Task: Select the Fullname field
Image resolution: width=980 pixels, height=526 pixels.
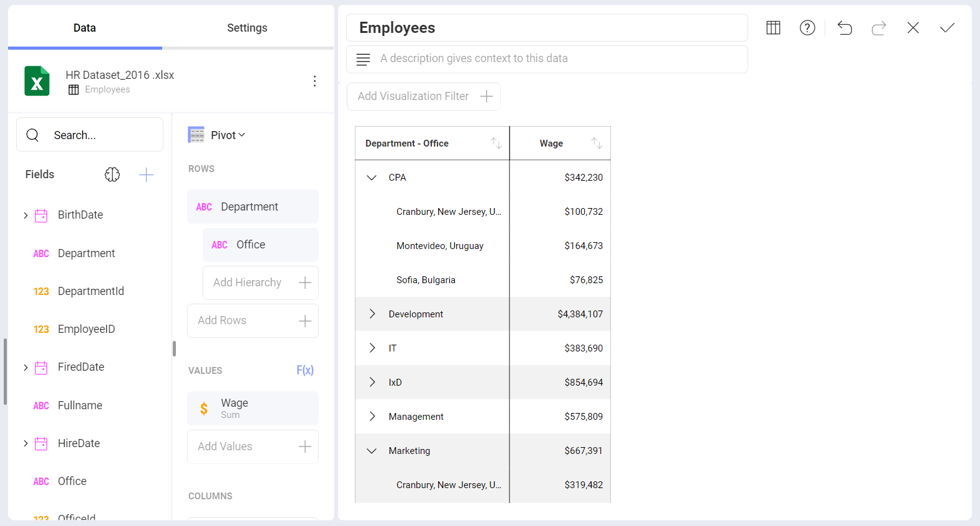Action: (x=80, y=406)
